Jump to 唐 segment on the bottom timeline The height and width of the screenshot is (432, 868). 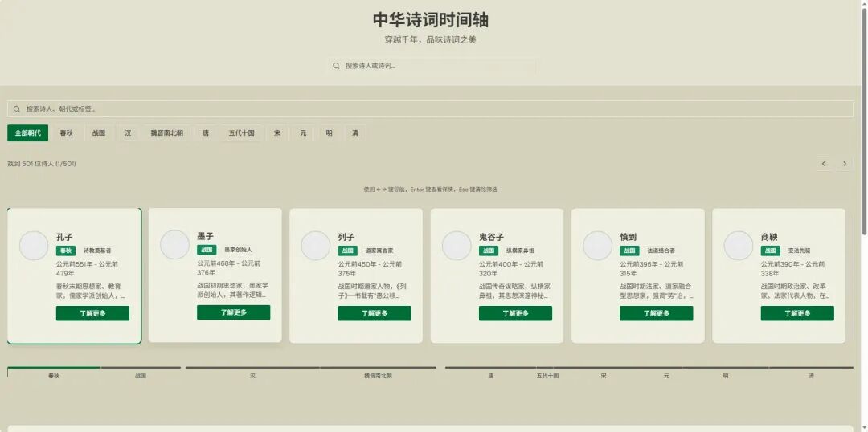(x=490, y=373)
